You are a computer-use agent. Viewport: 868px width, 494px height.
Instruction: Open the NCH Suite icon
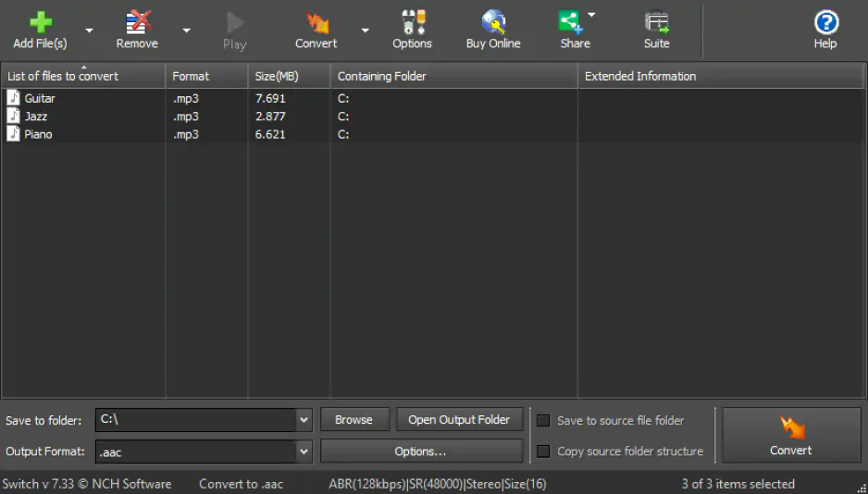(x=656, y=23)
